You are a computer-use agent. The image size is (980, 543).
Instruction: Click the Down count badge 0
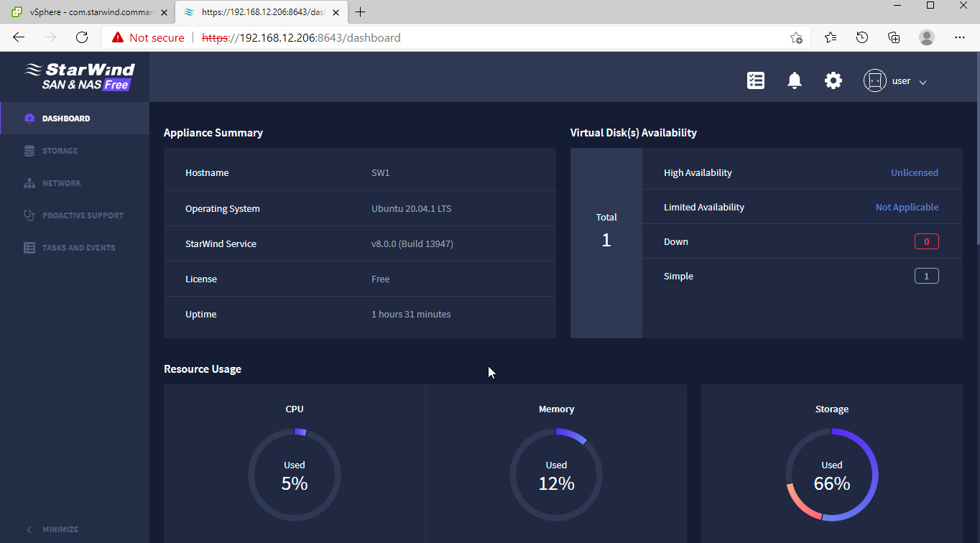click(x=927, y=241)
